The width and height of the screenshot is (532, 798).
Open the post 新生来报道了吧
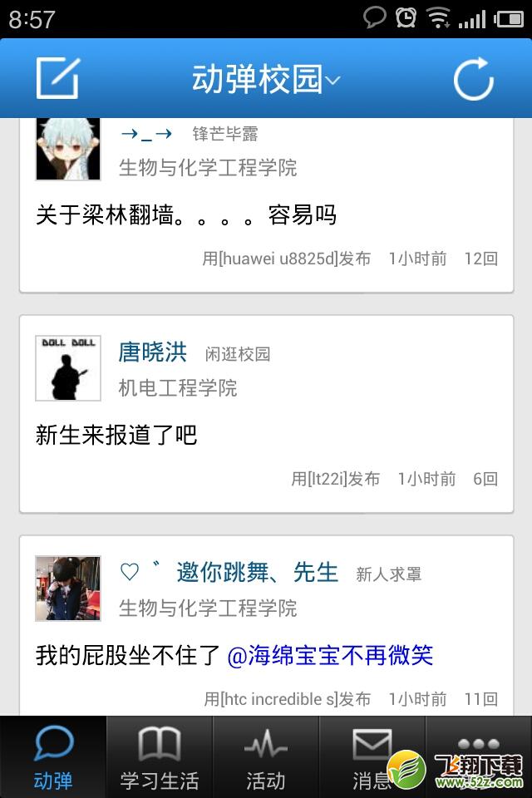(x=116, y=435)
